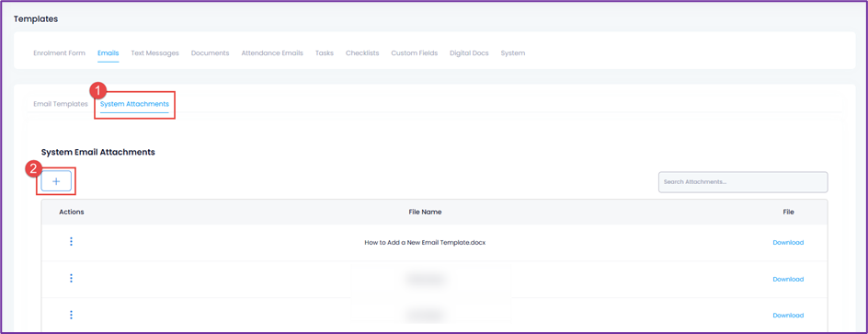868x334 pixels.
Task: Go to Digital Docs tab
Action: point(469,53)
